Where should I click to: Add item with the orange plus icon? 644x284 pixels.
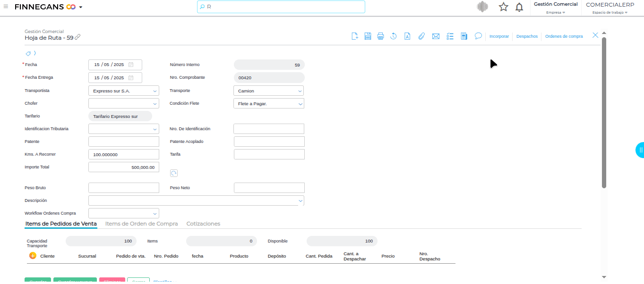pos(33,256)
